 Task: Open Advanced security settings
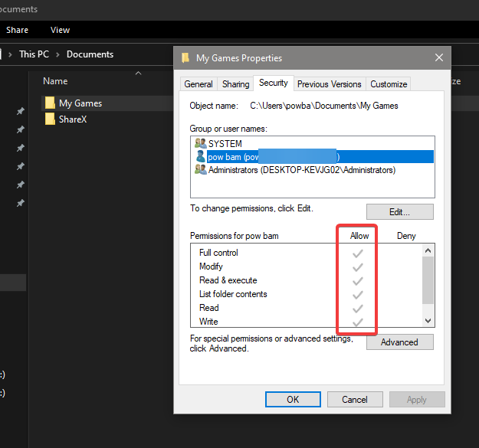coord(399,342)
